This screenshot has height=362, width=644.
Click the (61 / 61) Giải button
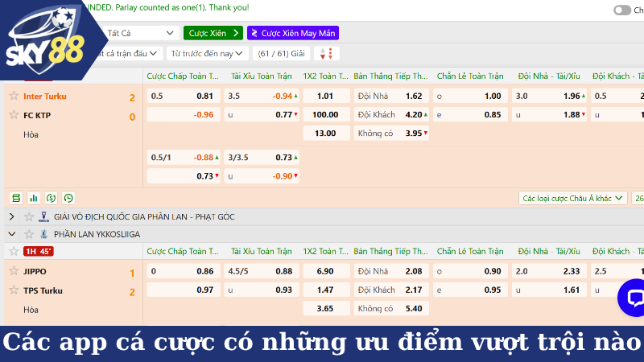280,54
